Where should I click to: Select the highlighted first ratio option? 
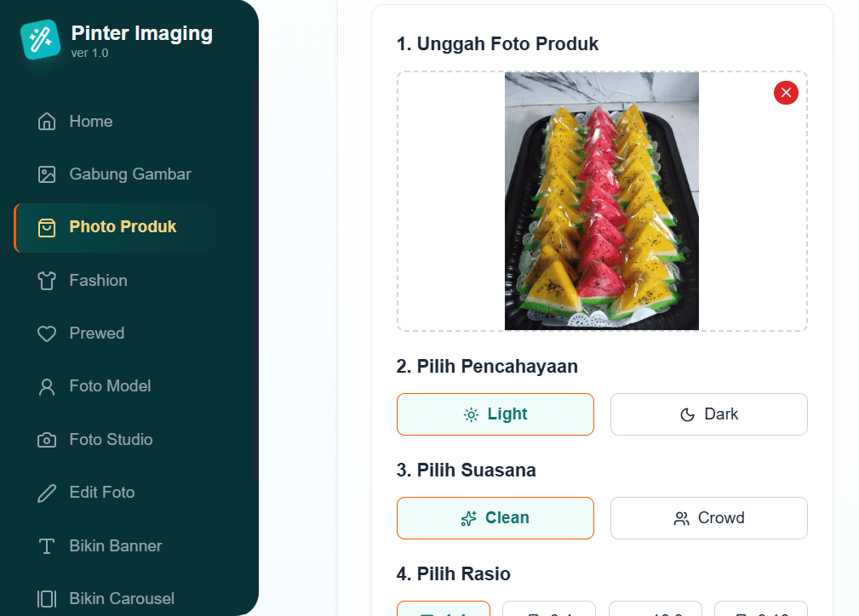[444, 609]
